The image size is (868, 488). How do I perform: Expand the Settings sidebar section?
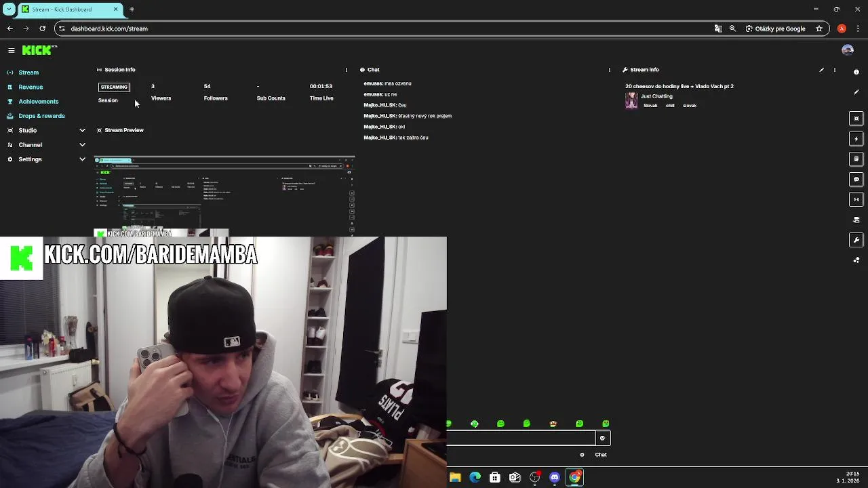[82, 159]
